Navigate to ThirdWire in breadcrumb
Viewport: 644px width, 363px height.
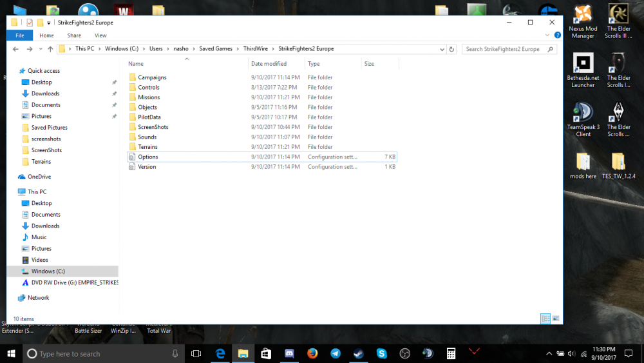click(x=255, y=49)
